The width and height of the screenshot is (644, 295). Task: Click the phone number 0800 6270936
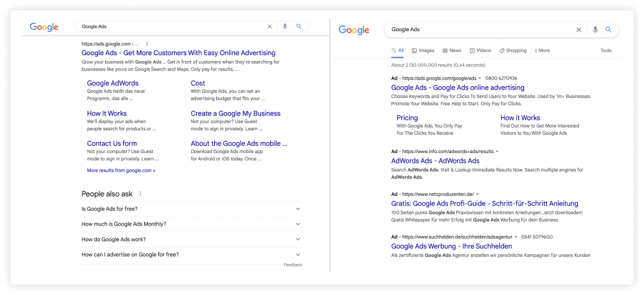click(501, 78)
